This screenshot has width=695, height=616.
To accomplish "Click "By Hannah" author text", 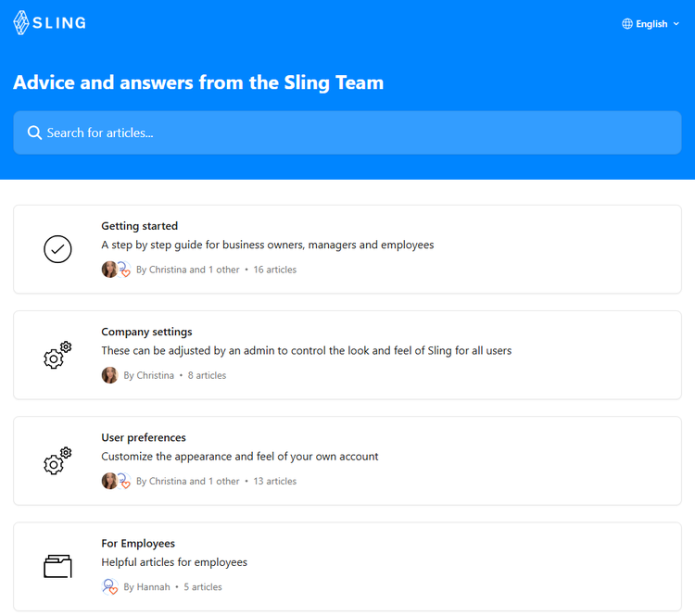I will click(x=146, y=586).
